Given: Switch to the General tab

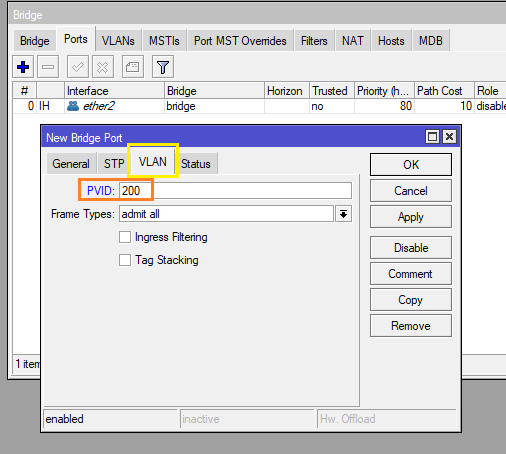Looking at the screenshot, I should pyautogui.click(x=71, y=164).
